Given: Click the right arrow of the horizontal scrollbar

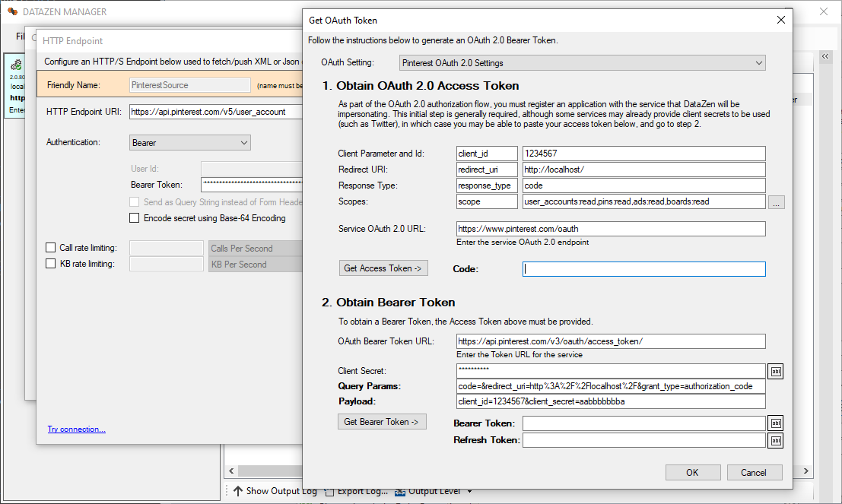Looking at the screenshot, I should click(x=806, y=471).
